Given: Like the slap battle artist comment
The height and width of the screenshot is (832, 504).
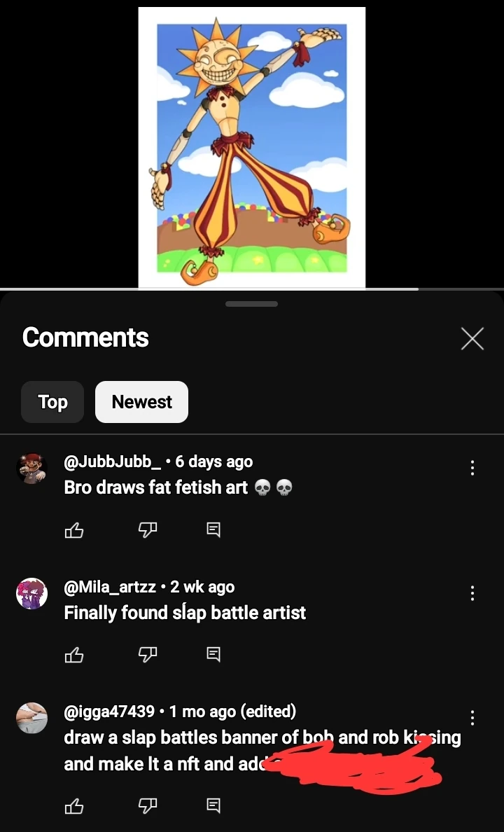Looking at the screenshot, I should 74,654.
